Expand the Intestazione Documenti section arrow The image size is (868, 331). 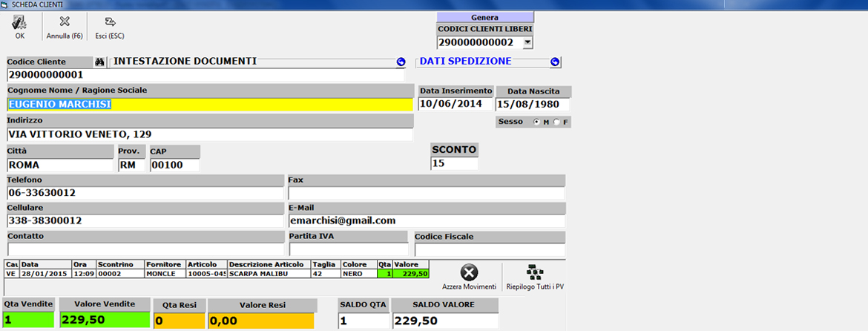401,62
